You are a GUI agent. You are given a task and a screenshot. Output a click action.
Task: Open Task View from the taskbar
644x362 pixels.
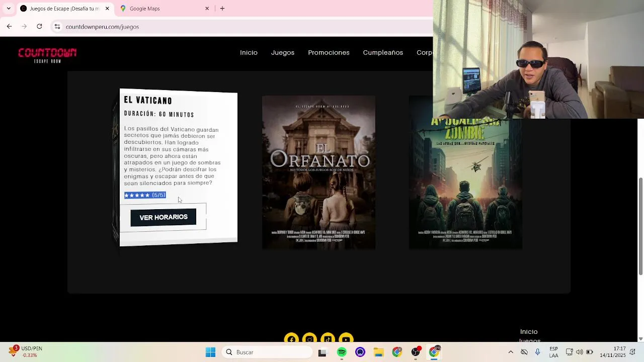(x=322, y=352)
